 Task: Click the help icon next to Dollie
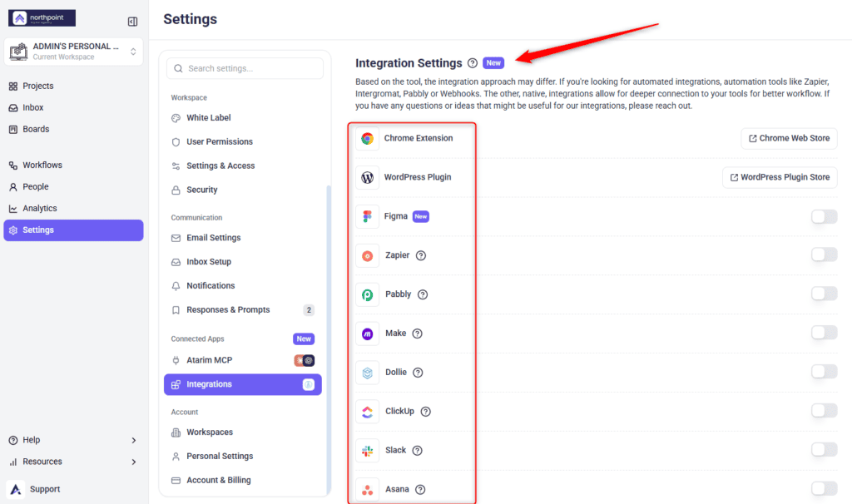click(x=418, y=373)
